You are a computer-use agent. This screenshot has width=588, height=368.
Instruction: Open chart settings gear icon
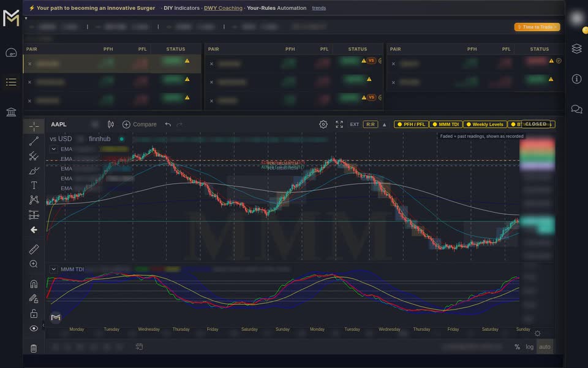click(x=323, y=125)
